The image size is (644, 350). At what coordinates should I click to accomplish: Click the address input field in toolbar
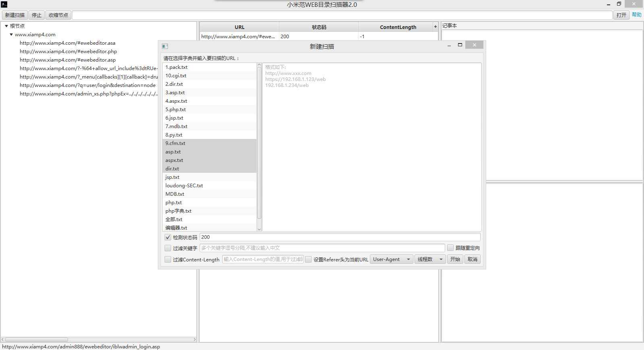tap(342, 15)
